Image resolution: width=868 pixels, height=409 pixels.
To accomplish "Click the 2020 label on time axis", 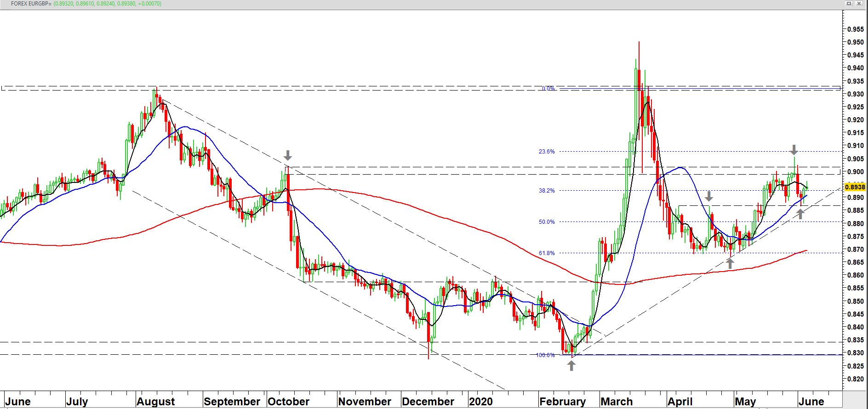I will tap(480, 401).
